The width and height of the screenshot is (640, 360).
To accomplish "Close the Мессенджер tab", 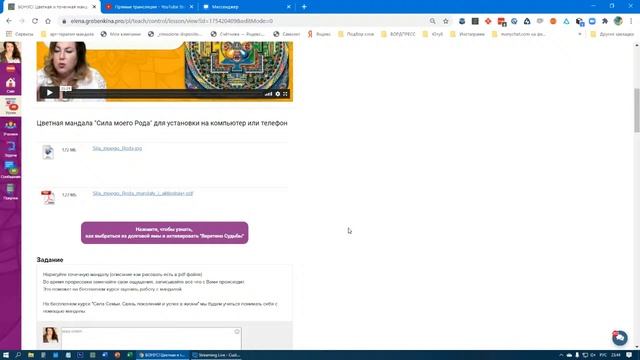I will (x=289, y=7).
